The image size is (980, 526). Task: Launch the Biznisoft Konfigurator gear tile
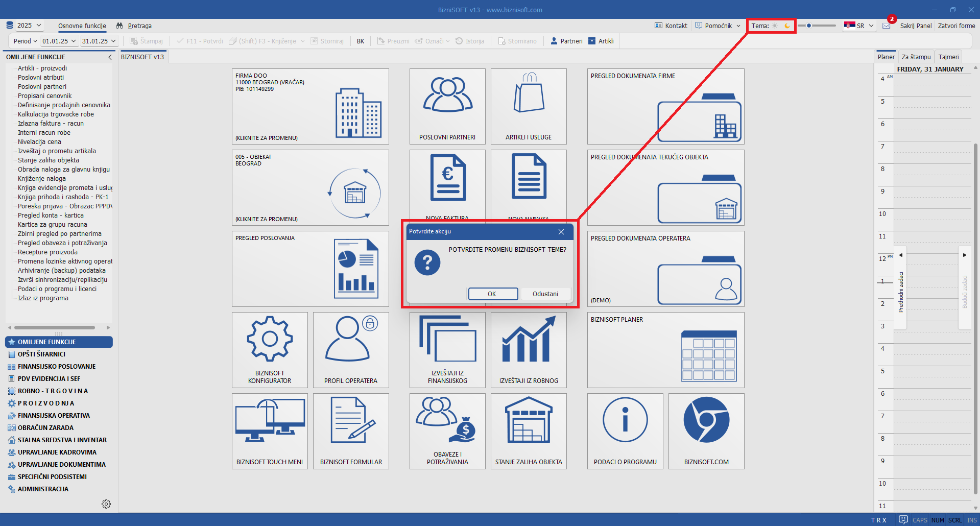[270, 350]
